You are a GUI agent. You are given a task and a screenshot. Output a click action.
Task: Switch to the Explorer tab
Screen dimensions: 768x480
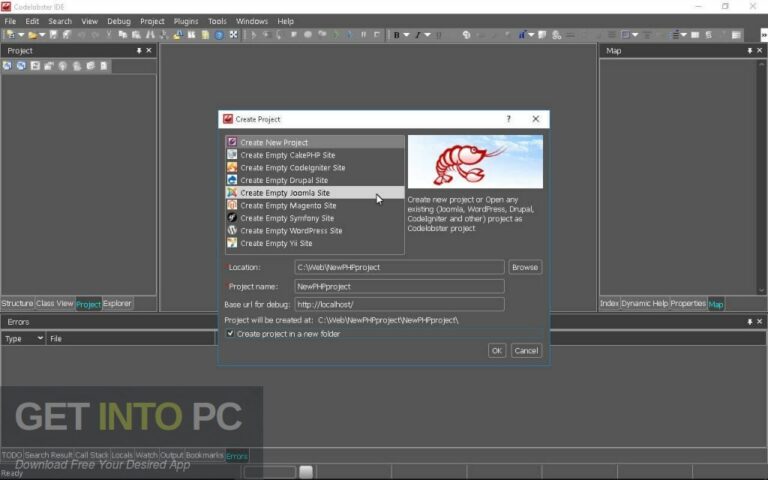tap(117, 304)
